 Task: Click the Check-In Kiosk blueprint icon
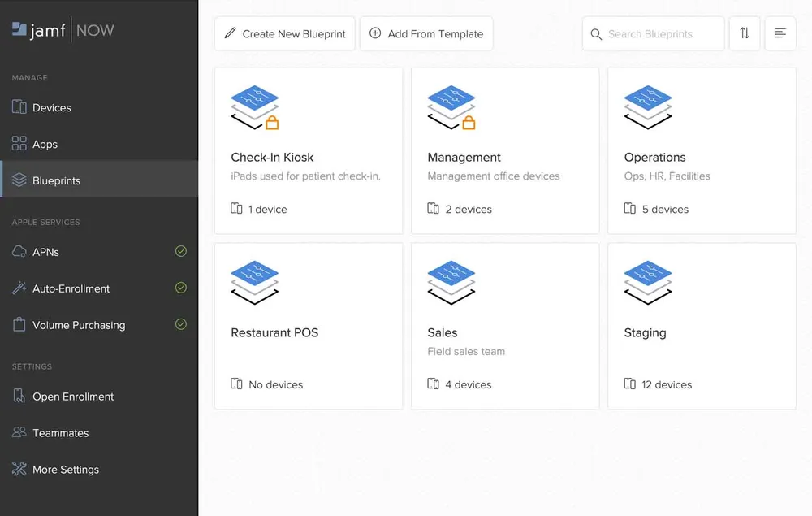255,108
